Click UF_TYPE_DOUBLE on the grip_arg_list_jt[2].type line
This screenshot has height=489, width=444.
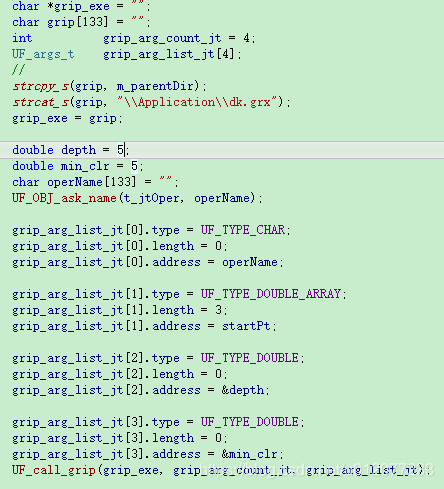coord(249,358)
